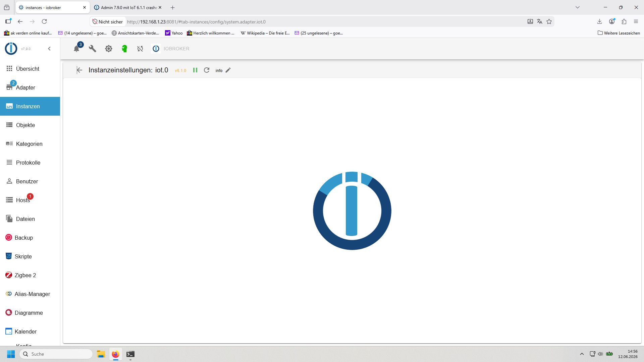Open the Herzlich willkommen bookmark
The width and height of the screenshot is (644, 362).
(211, 33)
